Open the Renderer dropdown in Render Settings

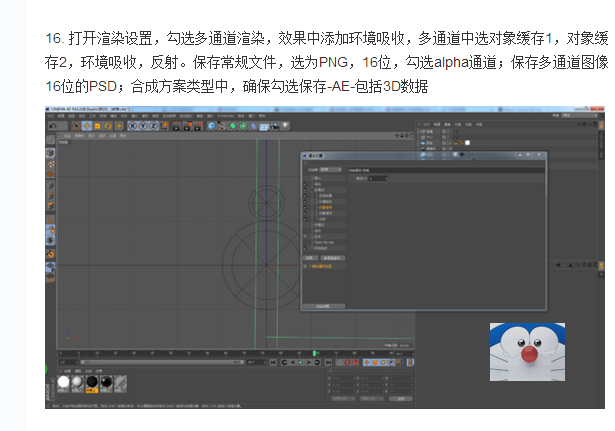coord(330,169)
